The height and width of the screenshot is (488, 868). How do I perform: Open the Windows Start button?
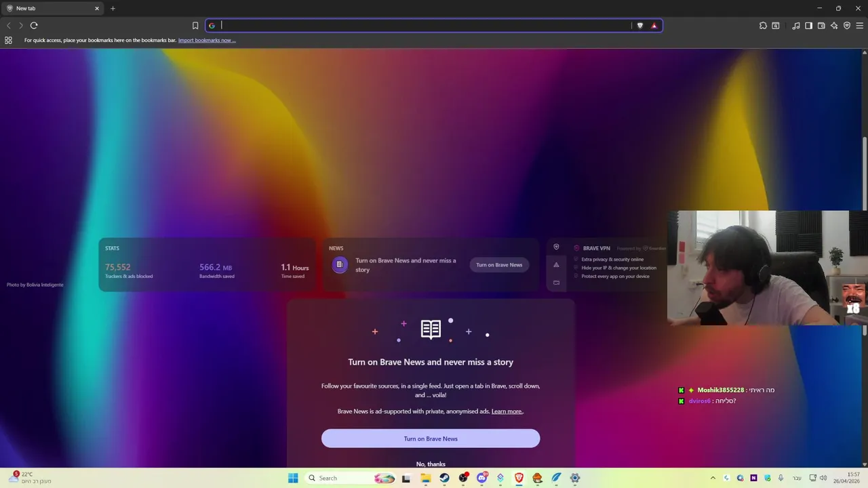[293, 478]
